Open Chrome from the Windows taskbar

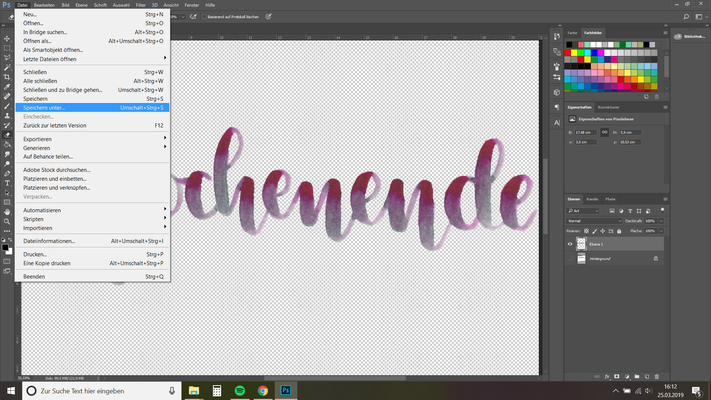click(x=263, y=390)
